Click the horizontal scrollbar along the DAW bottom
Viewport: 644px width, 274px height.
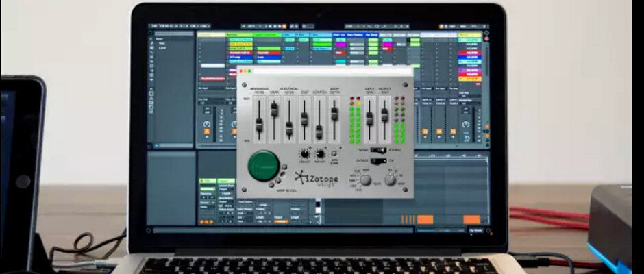(284, 230)
